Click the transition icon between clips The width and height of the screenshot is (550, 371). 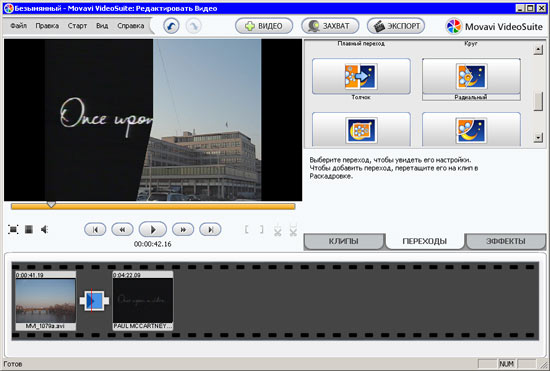pyautogui.click(x=94, y=301)
